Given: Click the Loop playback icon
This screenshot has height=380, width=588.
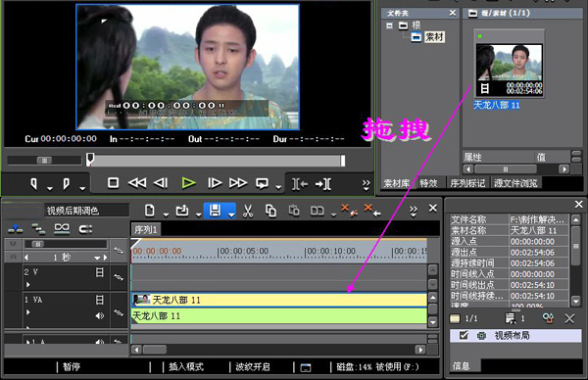Looking at the screenshot, I should (x=262, y=183).
